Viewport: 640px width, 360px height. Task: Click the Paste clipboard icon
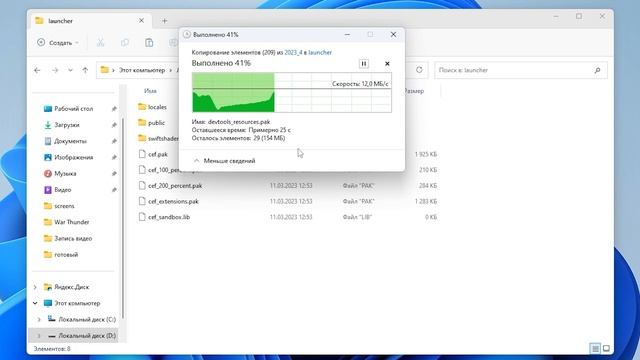pos(149,42)
